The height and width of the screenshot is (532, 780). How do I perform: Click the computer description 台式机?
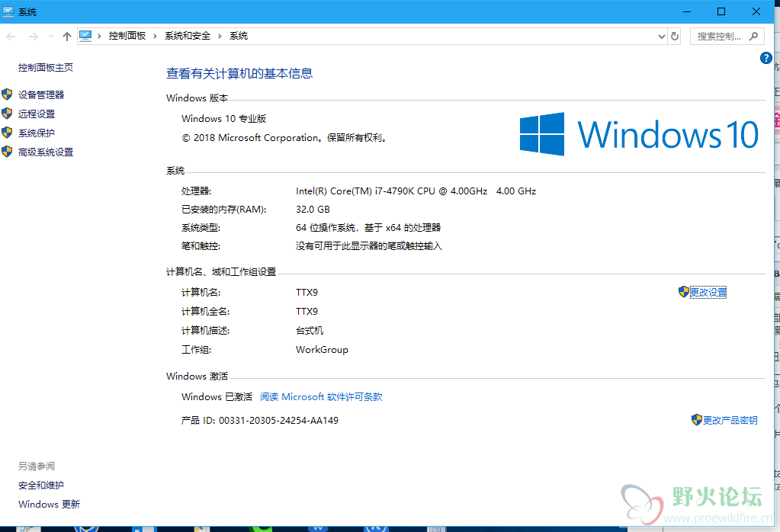coord(310,331)
